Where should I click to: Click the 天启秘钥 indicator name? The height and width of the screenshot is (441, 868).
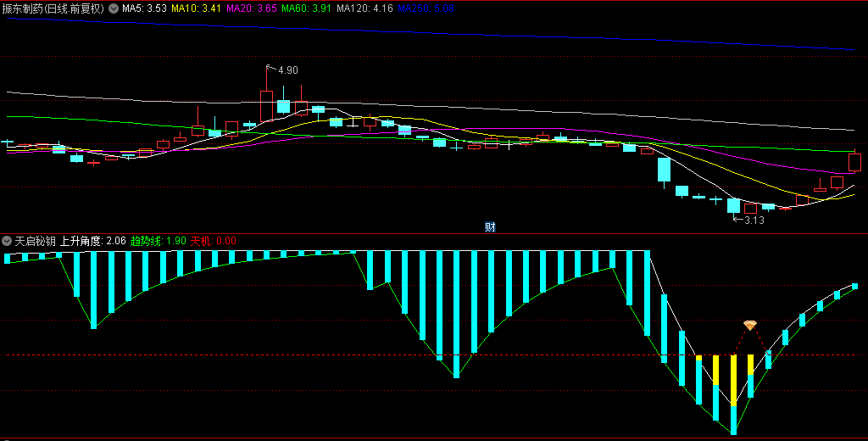[35, 241]
